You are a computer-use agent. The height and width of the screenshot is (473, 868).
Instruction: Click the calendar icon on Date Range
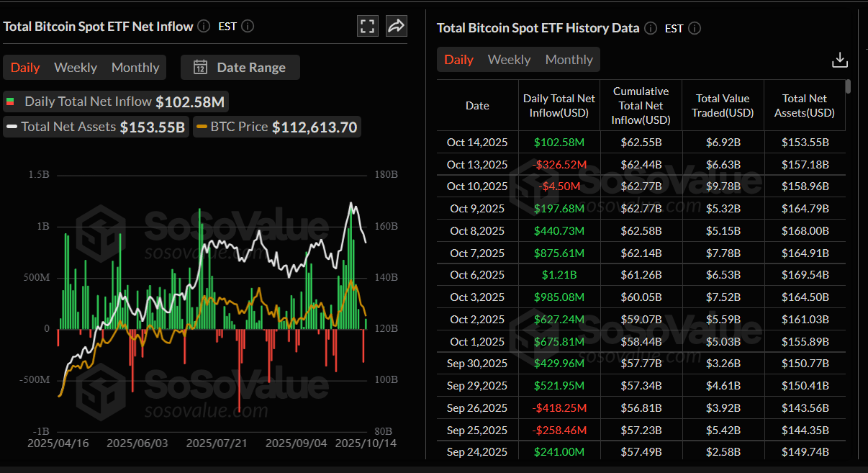click(199, 67)
